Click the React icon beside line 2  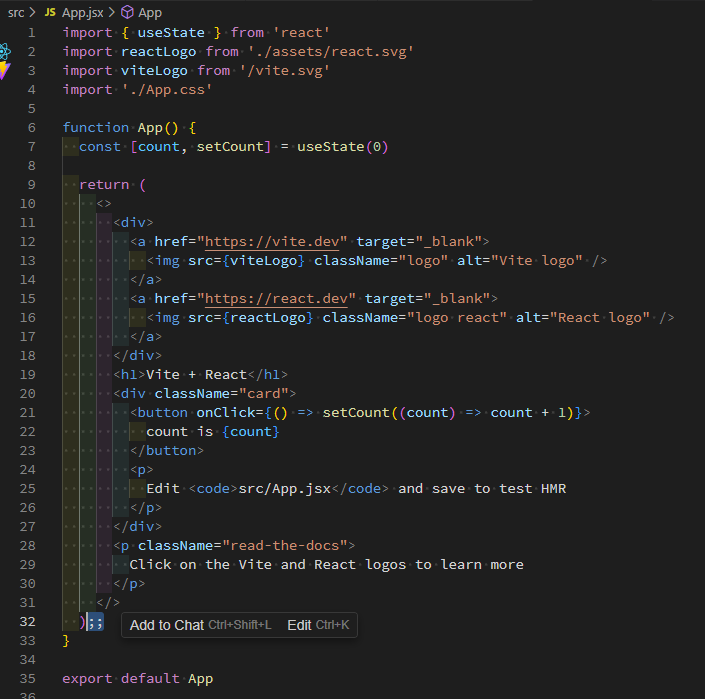[4, 52]
